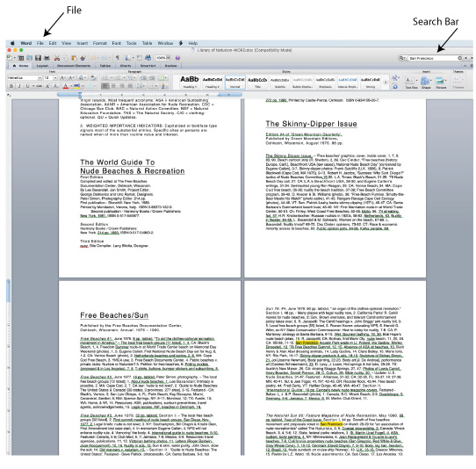
Task: Click the Save floppy disk icon
Action: [x=38, y=58]
